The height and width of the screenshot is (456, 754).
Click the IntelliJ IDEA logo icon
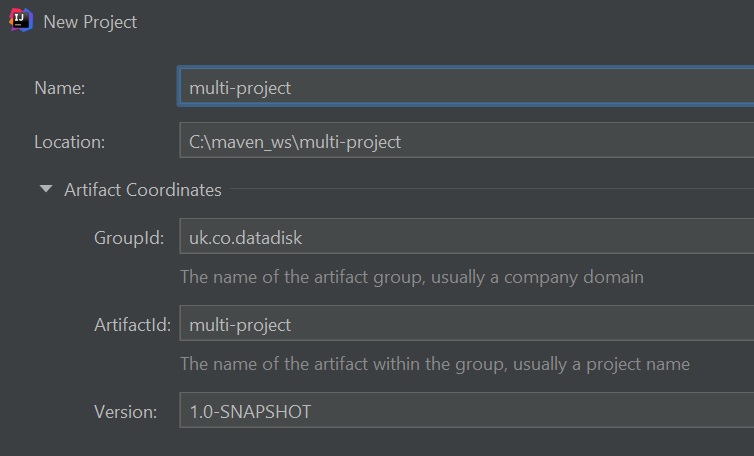point(20,20)
